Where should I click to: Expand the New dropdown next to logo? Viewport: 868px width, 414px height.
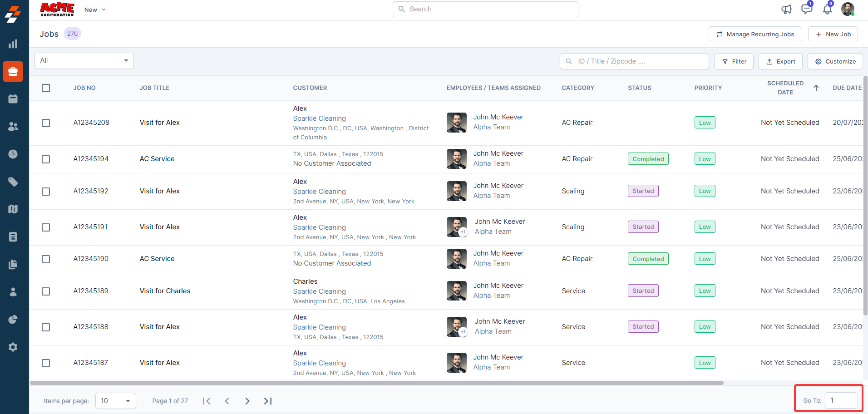(95, 10)
